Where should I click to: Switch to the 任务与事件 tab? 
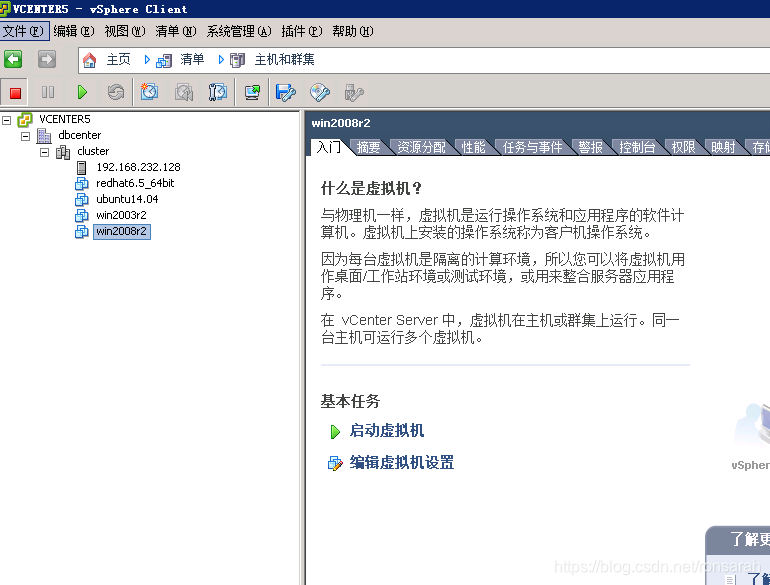pyautogui.click(x=533, y=147)
